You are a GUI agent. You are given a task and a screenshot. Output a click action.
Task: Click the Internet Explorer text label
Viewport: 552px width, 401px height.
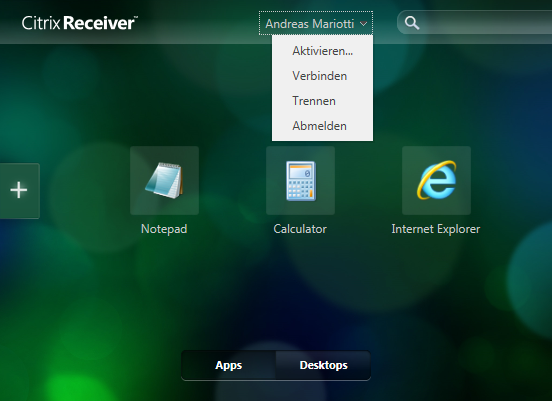(436, 229)
